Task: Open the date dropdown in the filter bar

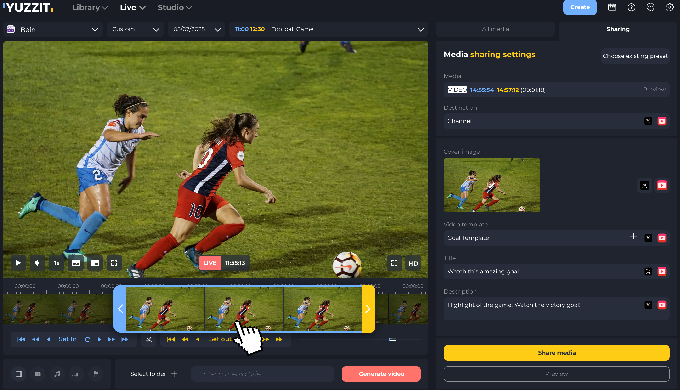Action: 196,29
